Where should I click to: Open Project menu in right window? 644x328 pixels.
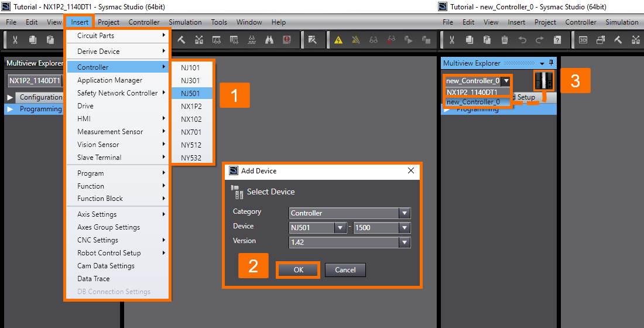click(x=545, y=22)
